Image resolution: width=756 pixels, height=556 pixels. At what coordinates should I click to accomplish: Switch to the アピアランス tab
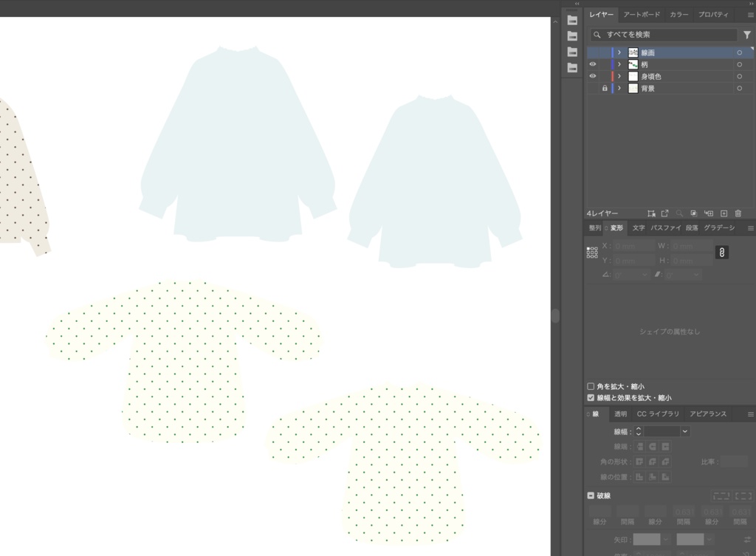pos(708,413)
